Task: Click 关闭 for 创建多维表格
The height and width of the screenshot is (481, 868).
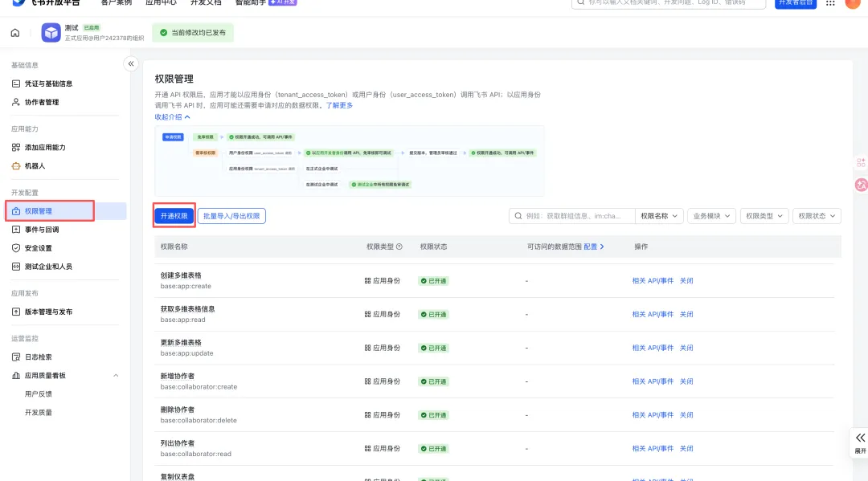Action: tap(686, 281)
